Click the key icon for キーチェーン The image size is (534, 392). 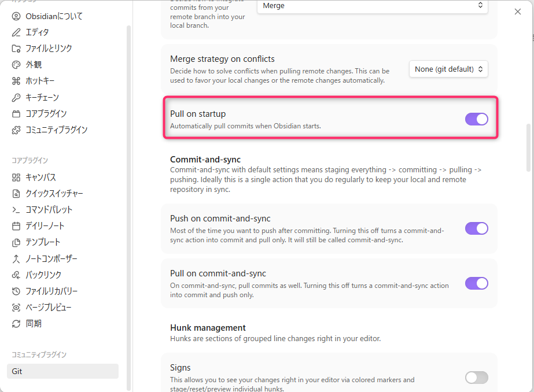[16, 97]
